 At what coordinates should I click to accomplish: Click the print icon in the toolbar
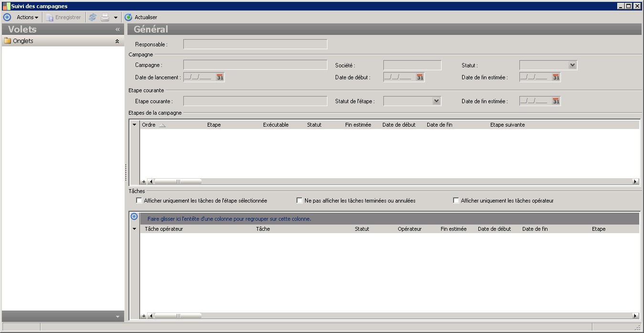[105, 17]
